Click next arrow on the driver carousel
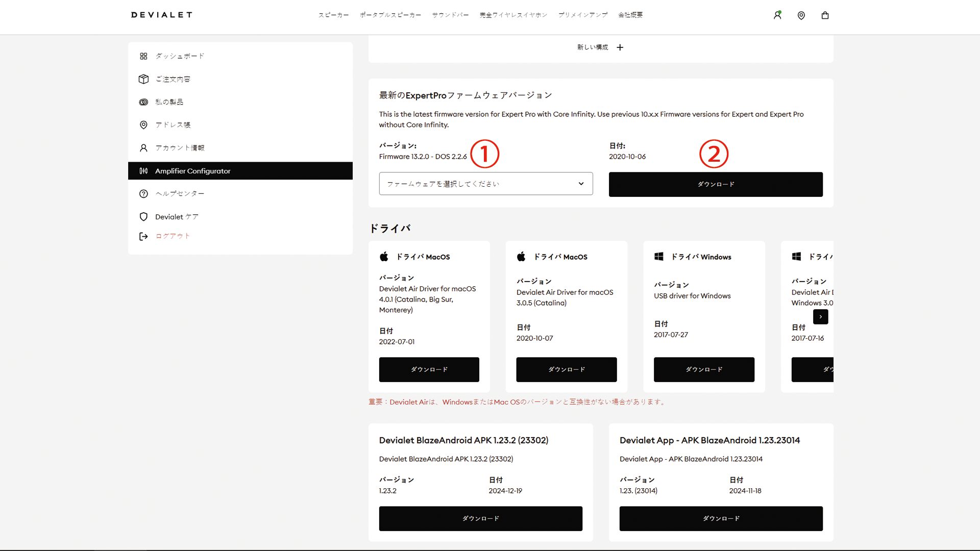The image size is (980, 551). (821, 317)
